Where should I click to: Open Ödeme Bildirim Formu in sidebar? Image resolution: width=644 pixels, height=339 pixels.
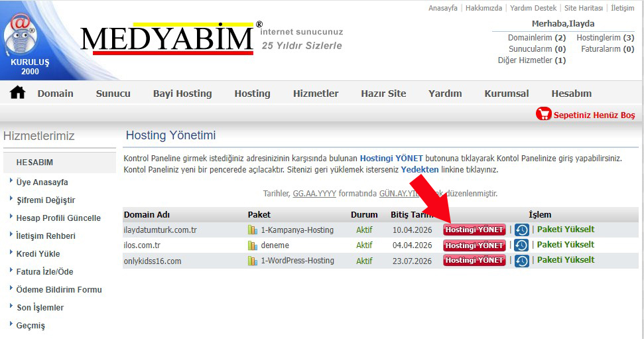coord(59,290)
